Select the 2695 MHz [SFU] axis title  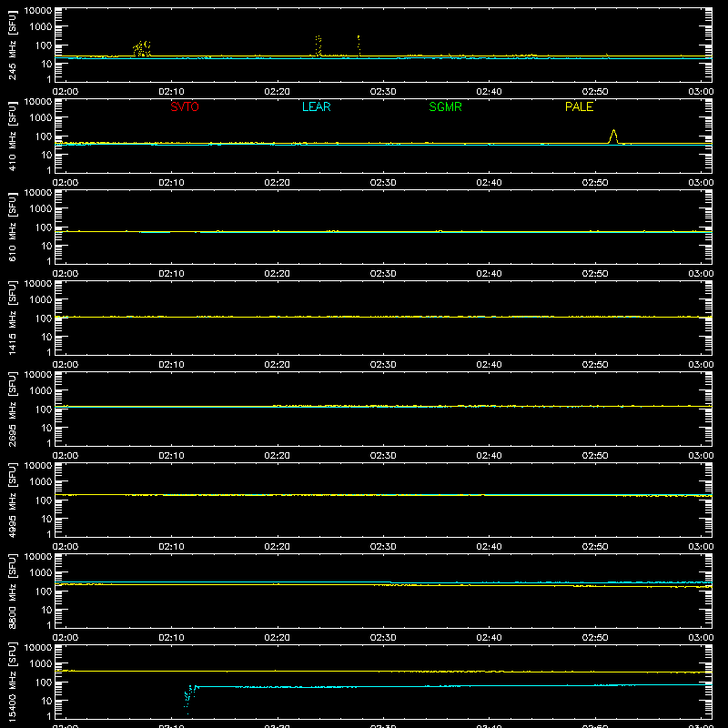pos(13,409)
